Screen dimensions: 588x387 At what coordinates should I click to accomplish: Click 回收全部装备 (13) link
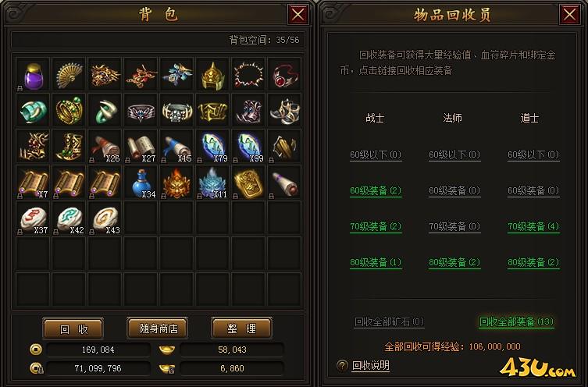click(x=516, y=321)
